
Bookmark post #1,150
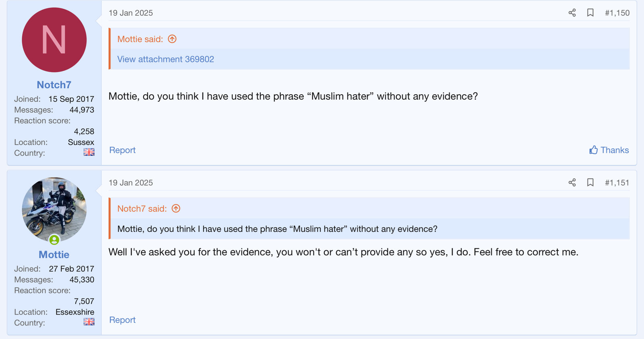pyautogui.click(x=590, y=13)
